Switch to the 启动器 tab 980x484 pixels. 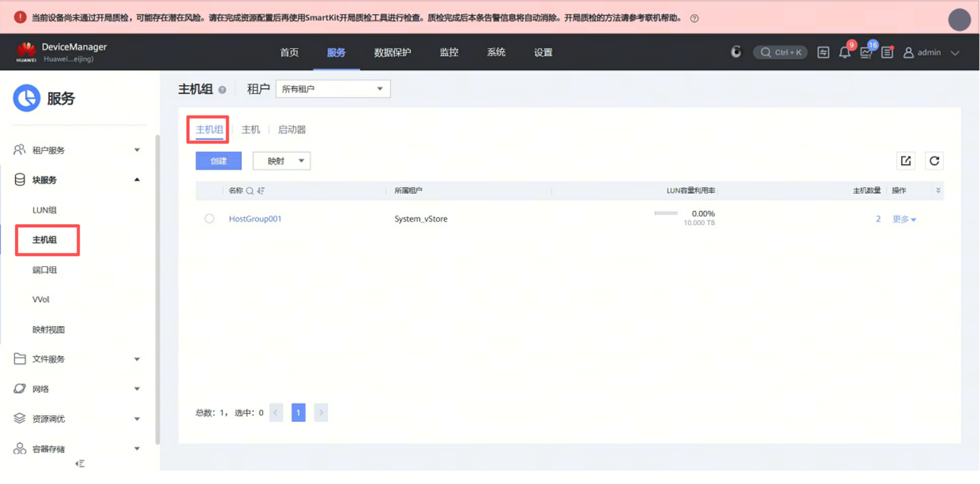(x=292, y=130)
